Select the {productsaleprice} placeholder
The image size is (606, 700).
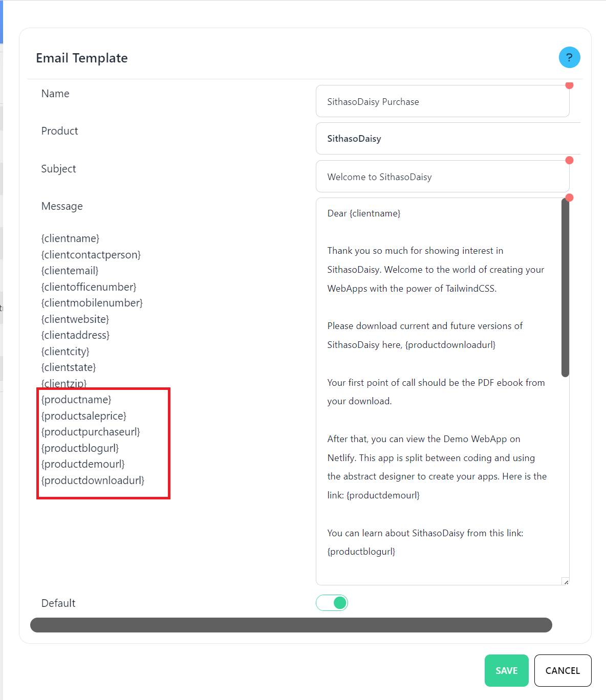point(83,416)
